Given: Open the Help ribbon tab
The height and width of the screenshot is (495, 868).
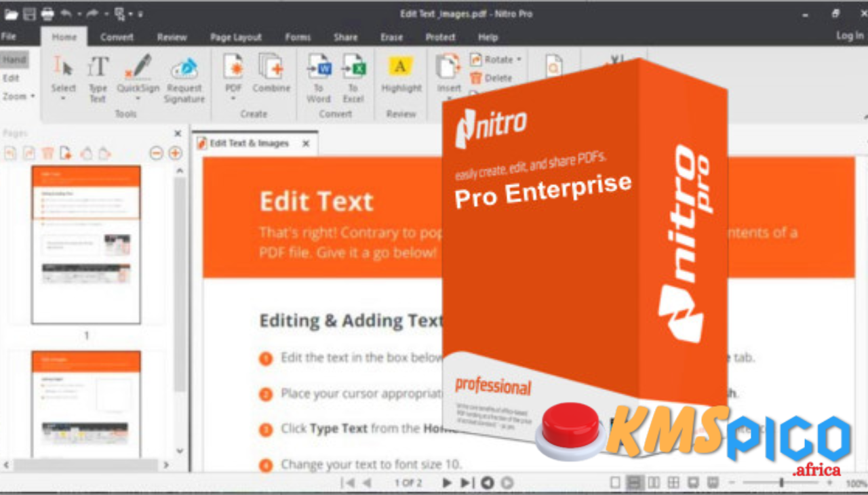Looking at the screenshot, I should pos(488,37).
